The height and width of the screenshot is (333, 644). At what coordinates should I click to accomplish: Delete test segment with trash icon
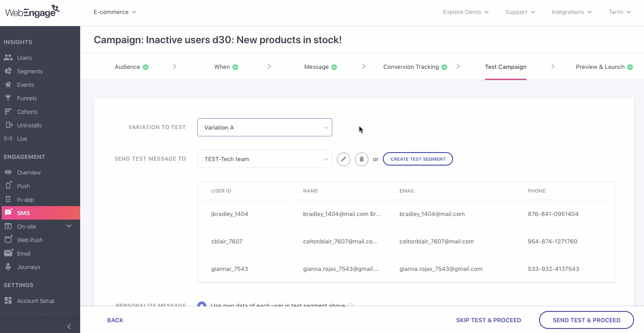coord(362,159)
